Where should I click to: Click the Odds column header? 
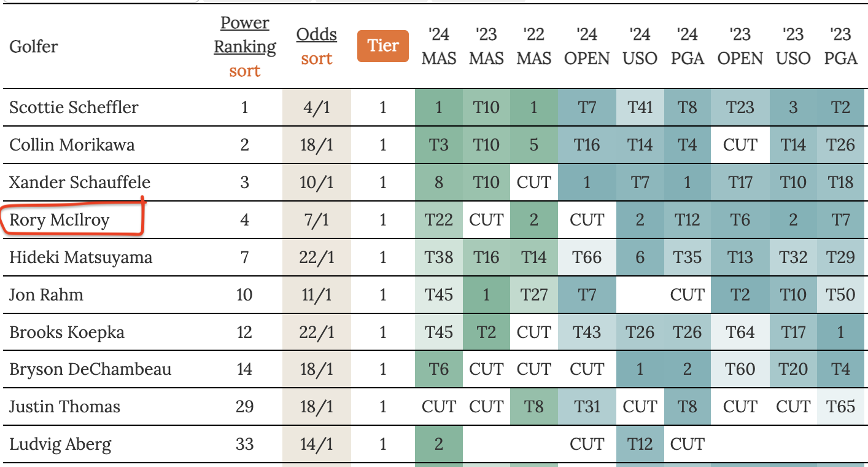pyautogui.click(x=316, y=34)
